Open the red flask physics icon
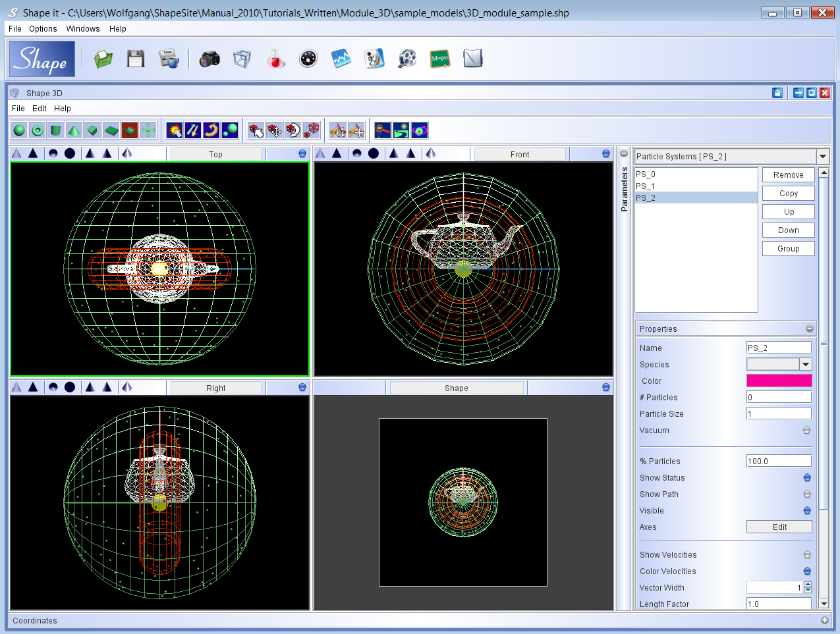840x634 pixels. pyautogui.click(x=275, y=59)
